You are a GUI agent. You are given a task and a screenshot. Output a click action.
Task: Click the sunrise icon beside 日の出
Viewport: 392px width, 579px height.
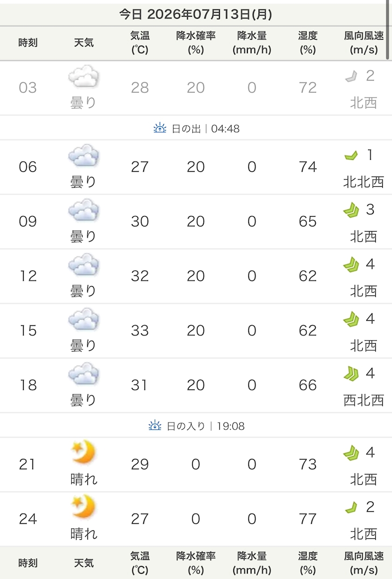click(x=160, y=128)
